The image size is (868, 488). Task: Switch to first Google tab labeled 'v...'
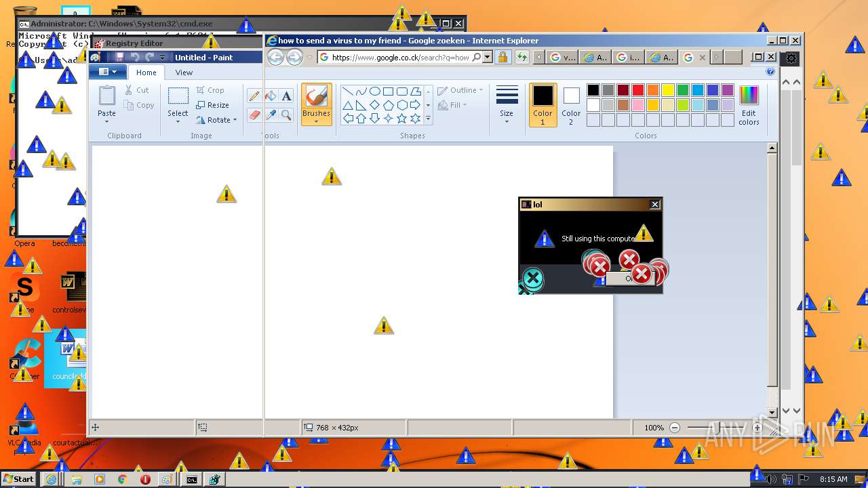563,58
